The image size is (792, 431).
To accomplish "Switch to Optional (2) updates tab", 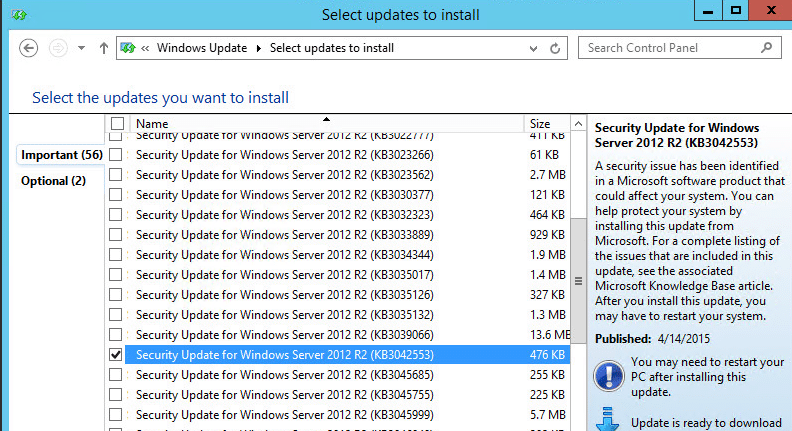I will (x=54, y=181).
